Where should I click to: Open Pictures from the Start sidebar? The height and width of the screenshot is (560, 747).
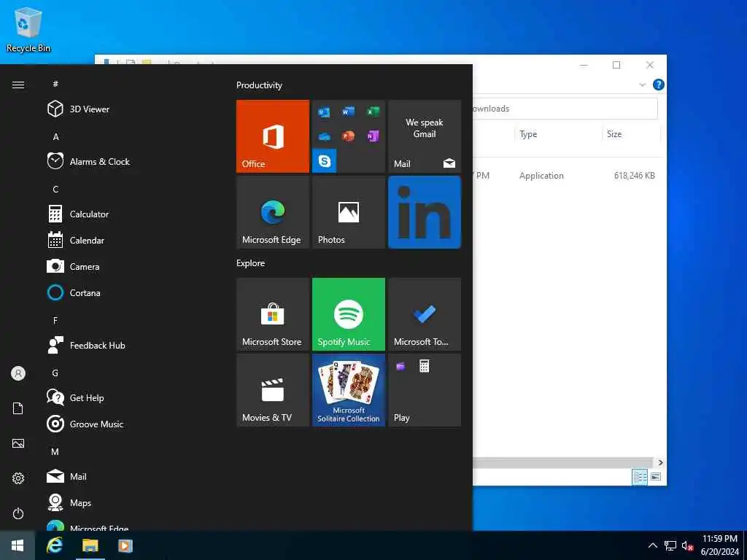[18, 443]
